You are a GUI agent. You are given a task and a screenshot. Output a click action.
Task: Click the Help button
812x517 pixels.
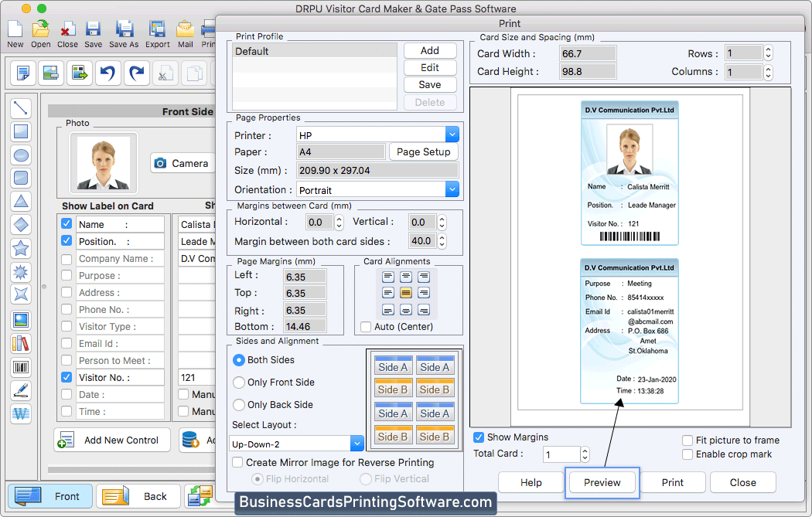tap(531, 482)
